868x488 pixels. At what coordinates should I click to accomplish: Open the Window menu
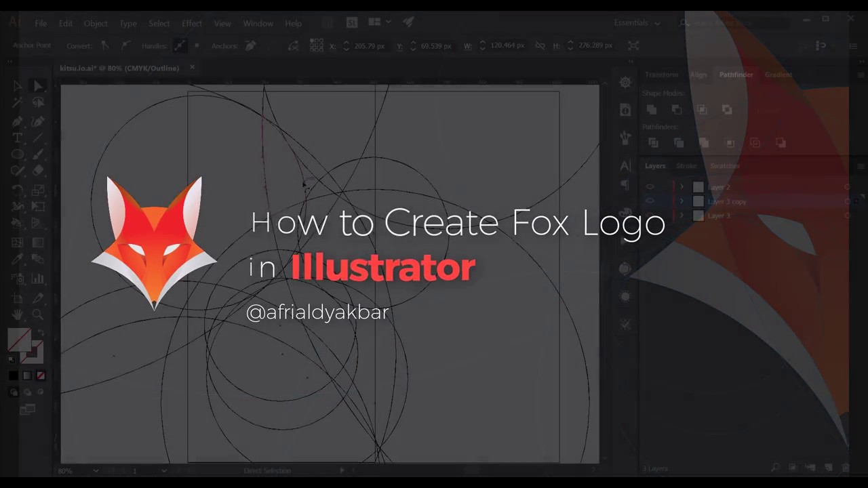(x=258, y=23)
